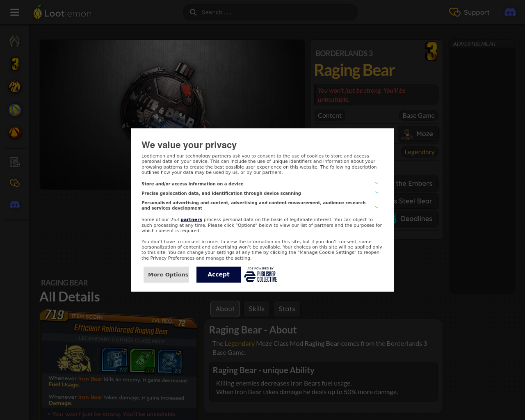Click the Moze character button

[418, 134]
